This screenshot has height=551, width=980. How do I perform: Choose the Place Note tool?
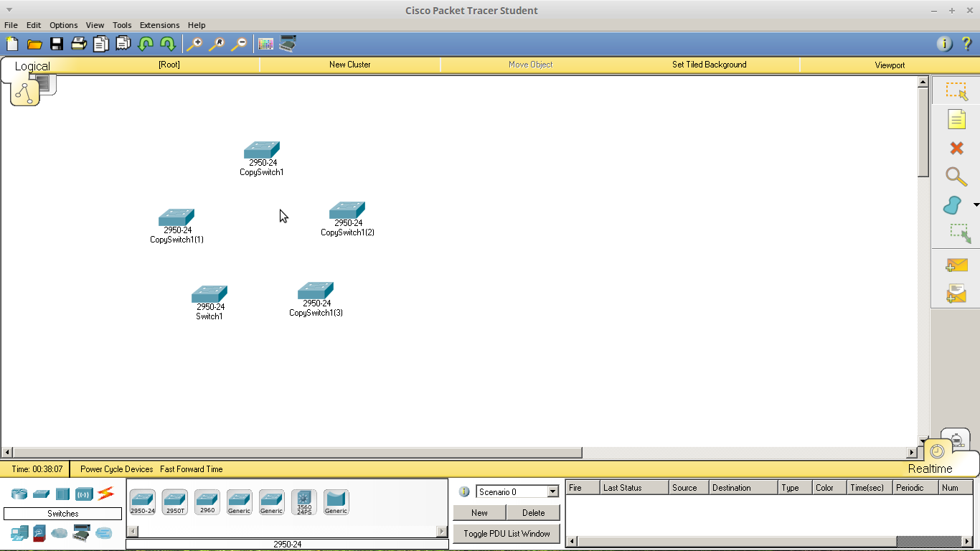click(956, 119)
